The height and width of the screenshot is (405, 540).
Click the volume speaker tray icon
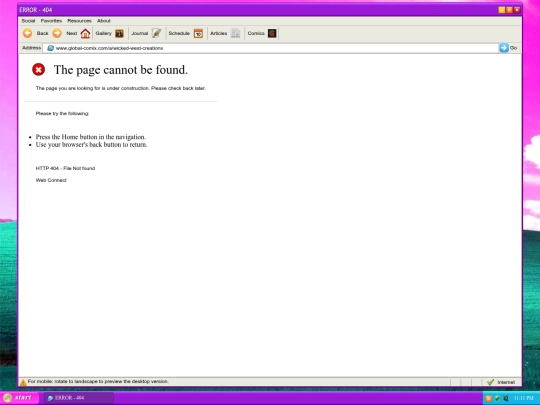506,398
